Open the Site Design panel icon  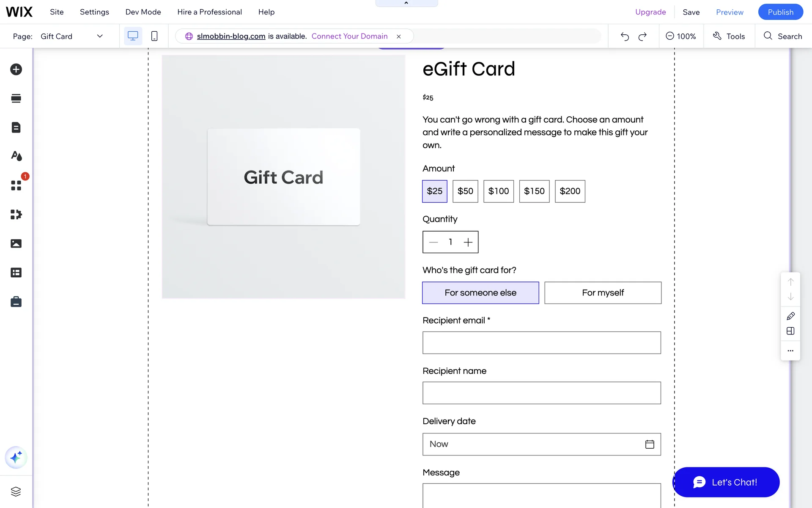(x=16, y=156)
